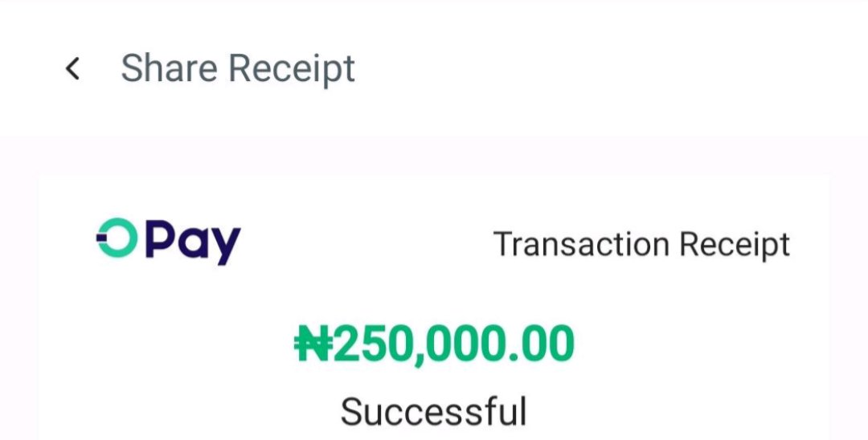Tap the green OPay circle logo icon
The image size is (868, 440).
pos(117,238)
